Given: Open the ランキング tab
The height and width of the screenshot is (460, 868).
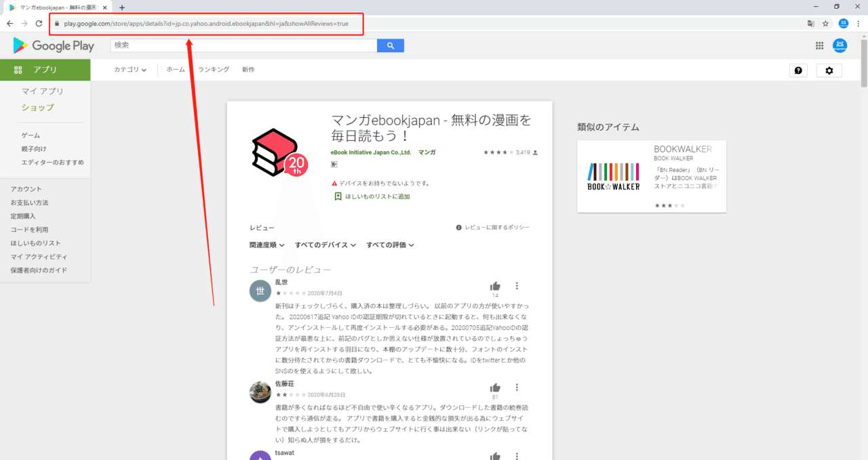Looking at the screenshot, I should (x=214, y=70).
